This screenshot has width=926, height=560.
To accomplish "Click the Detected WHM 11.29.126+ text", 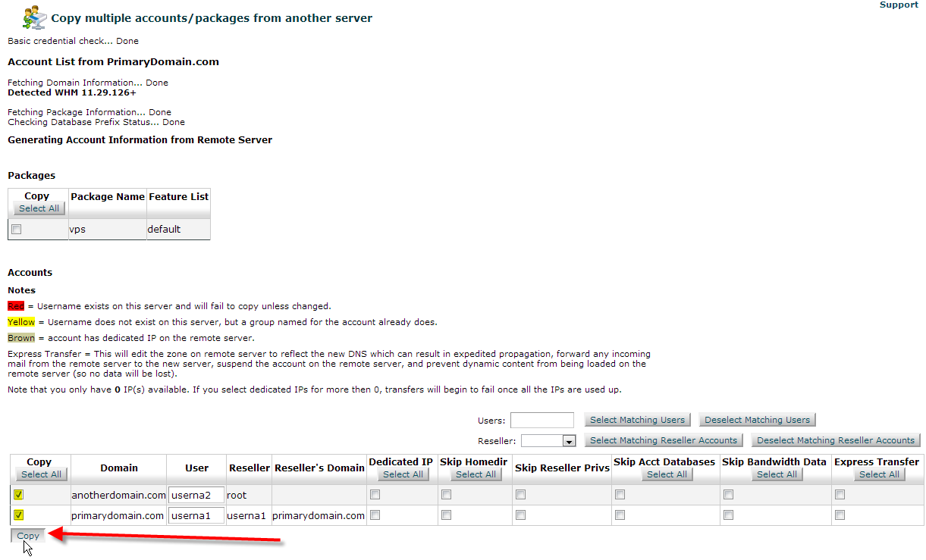I will pyautogui.click(x=72, y=92).
